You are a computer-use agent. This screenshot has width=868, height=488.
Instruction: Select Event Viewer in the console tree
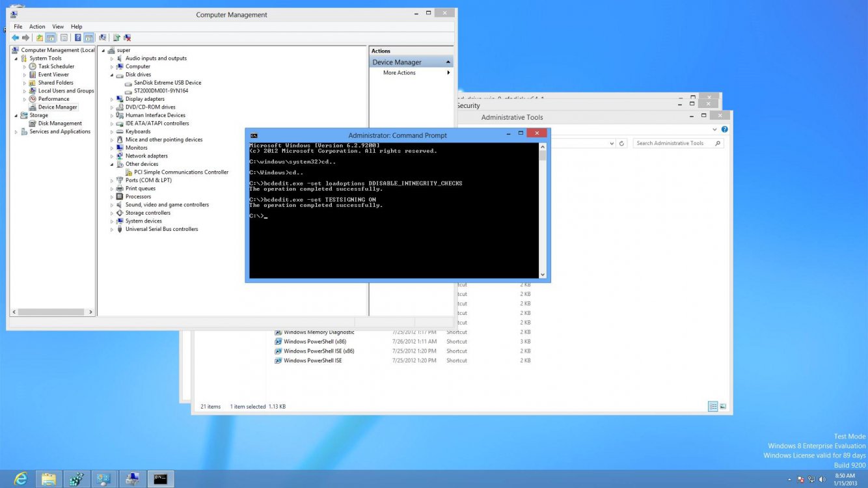click(53, 74)
